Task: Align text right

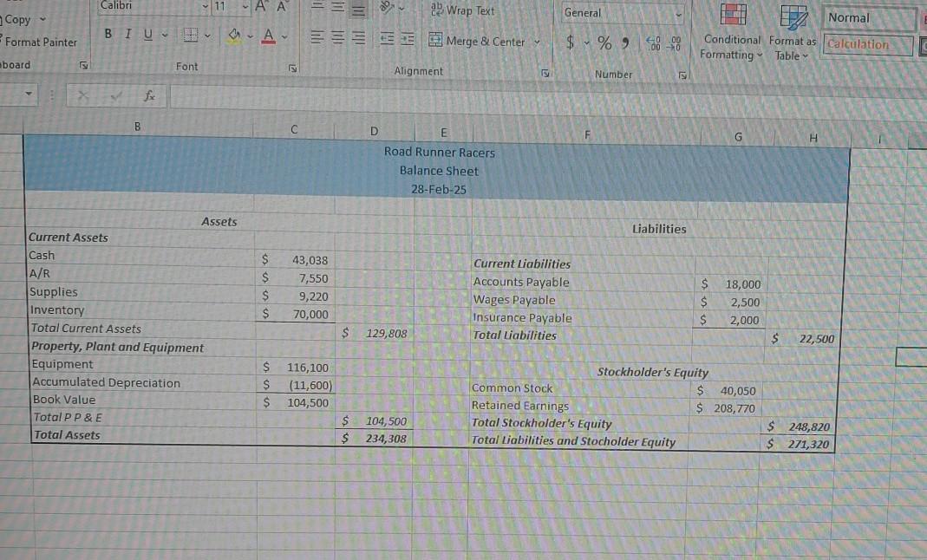Action: point(358,38)
